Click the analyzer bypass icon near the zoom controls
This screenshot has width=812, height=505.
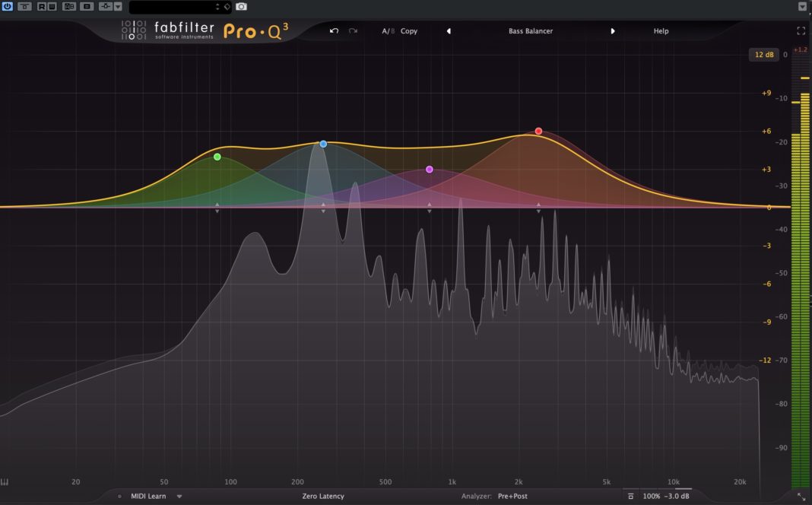coord(631,495)
